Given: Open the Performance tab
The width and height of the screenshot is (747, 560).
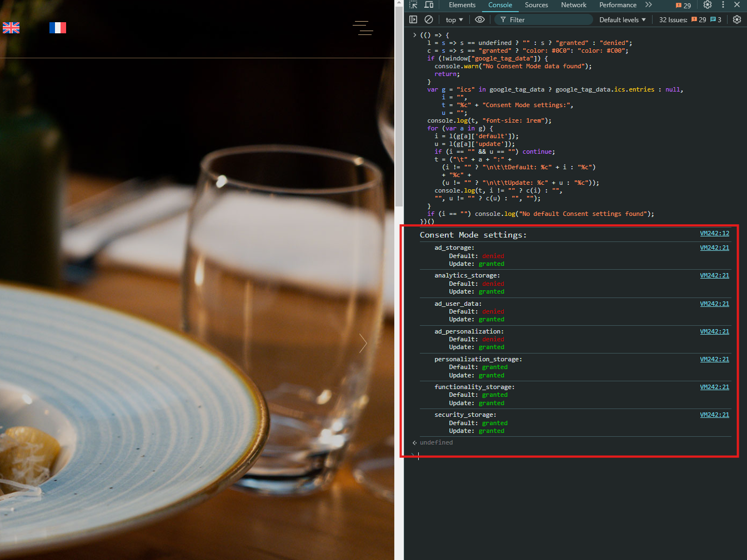Looking at the screenshot, I should [618, 5].
